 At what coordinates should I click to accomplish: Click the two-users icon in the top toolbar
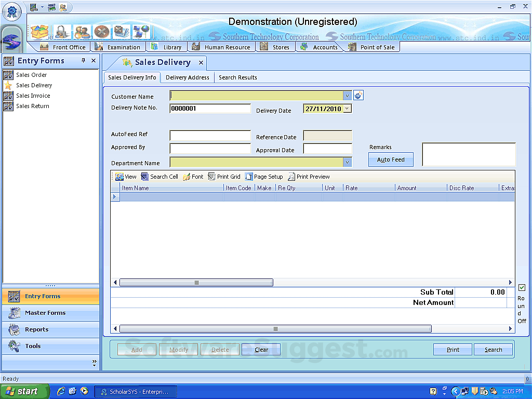click(x=82, y=32)
